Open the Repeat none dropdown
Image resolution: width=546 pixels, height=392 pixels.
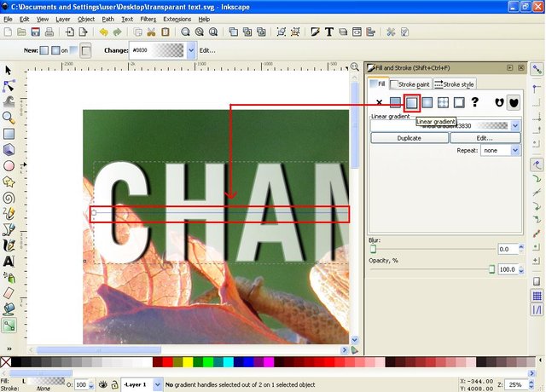tap(515, 150)
